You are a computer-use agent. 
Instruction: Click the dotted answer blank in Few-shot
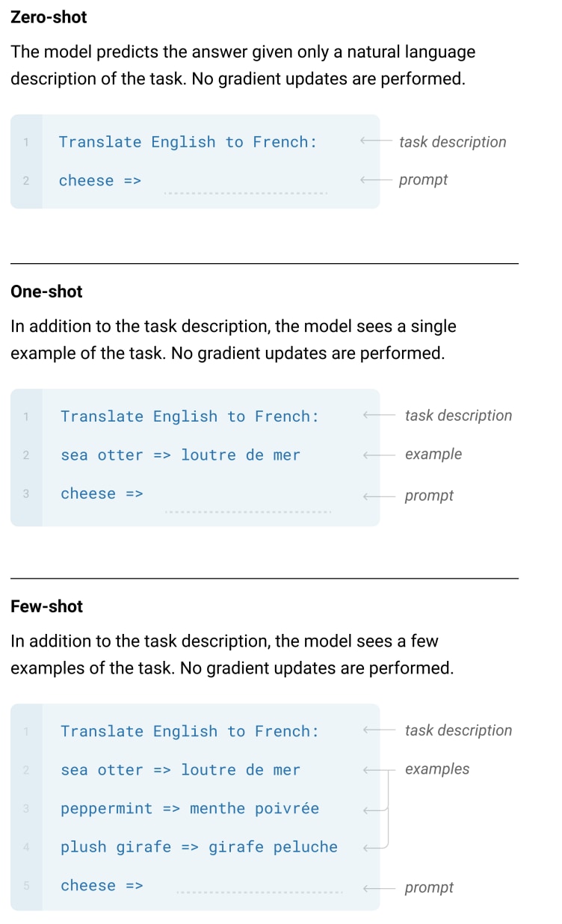pos(258,892)
